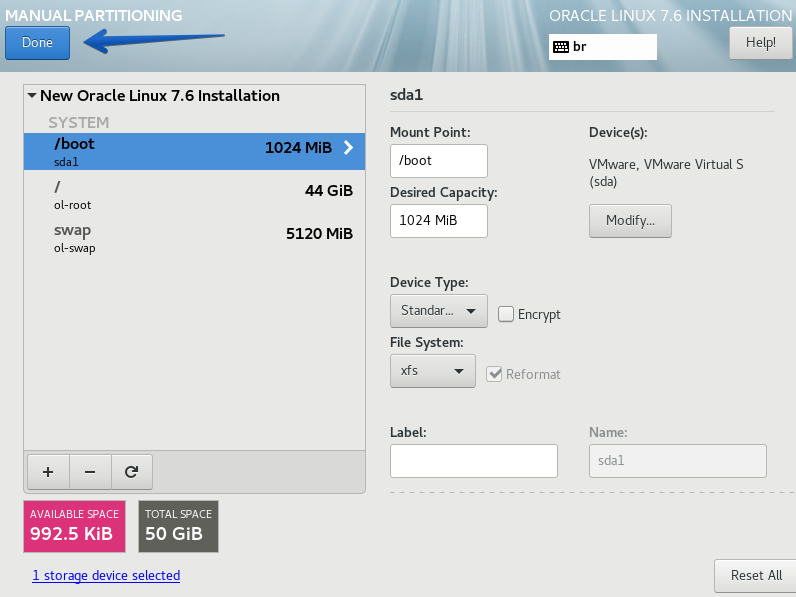The width and height of the screenshot is (796, 597).
Task: Click the Mount Point text field
Action: click(438, 161)
